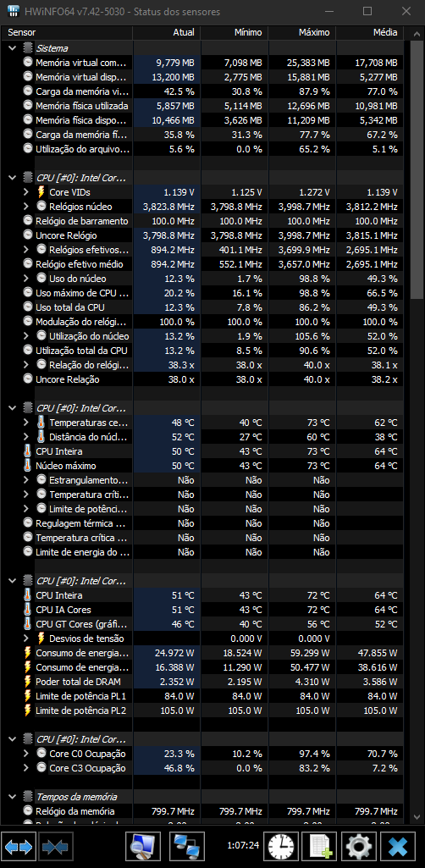Image resolution: width=425 pixels, height=868 pixels.
Task: Click the Máximo column header
Action: coord(302,33)
